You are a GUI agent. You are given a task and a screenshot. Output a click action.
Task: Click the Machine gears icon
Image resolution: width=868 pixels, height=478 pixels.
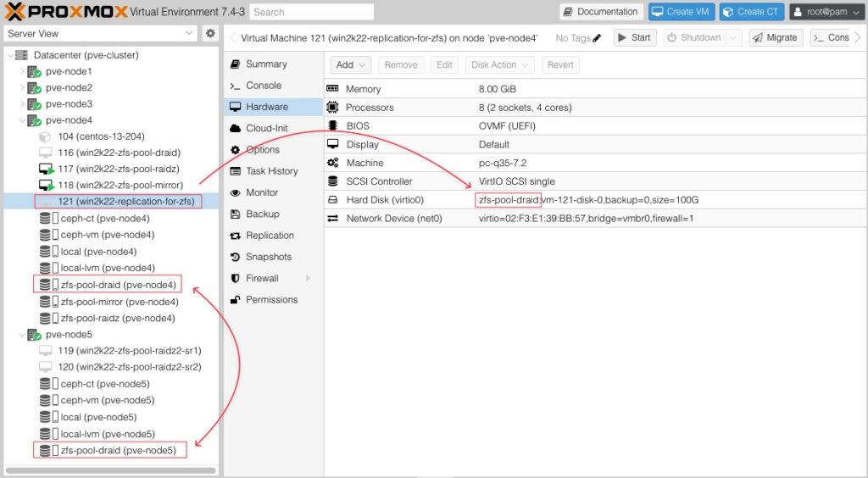[332, 163]
